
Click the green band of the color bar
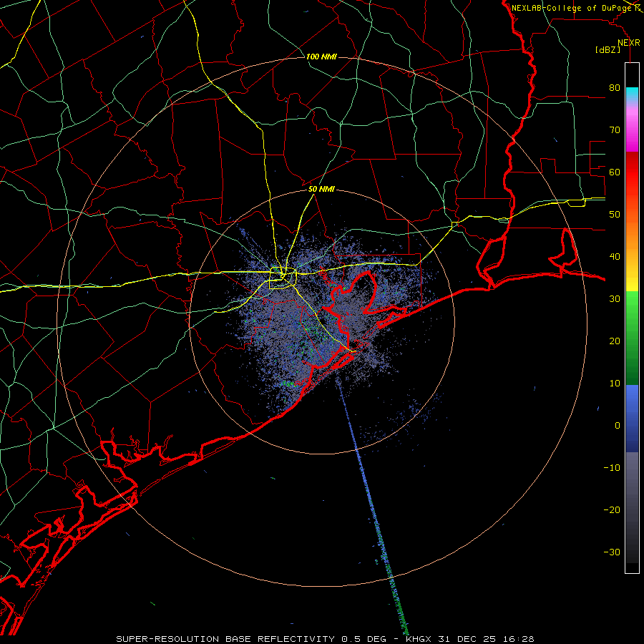[x=632, y=338]
